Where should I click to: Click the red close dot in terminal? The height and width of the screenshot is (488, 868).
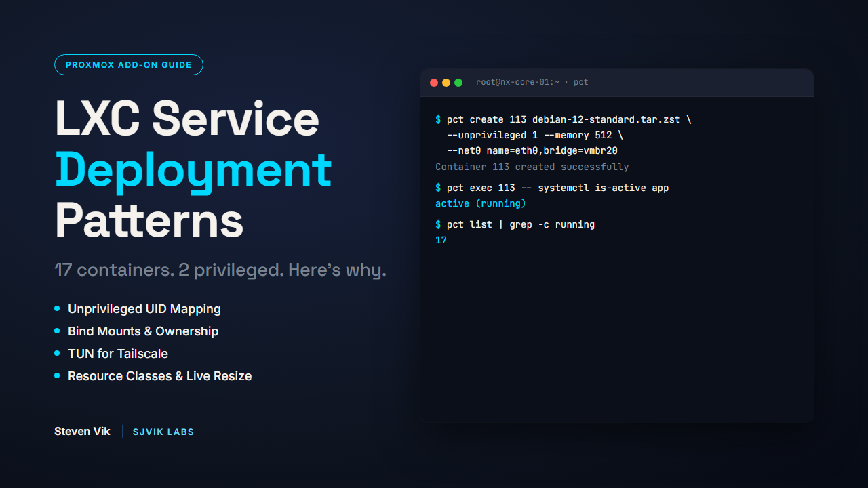coord(434,83)
